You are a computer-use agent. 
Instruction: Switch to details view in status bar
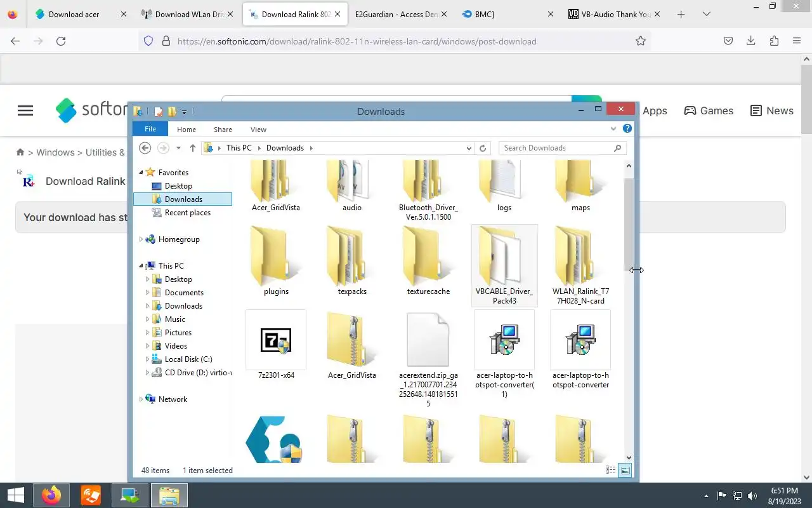(x=611, y=471)
